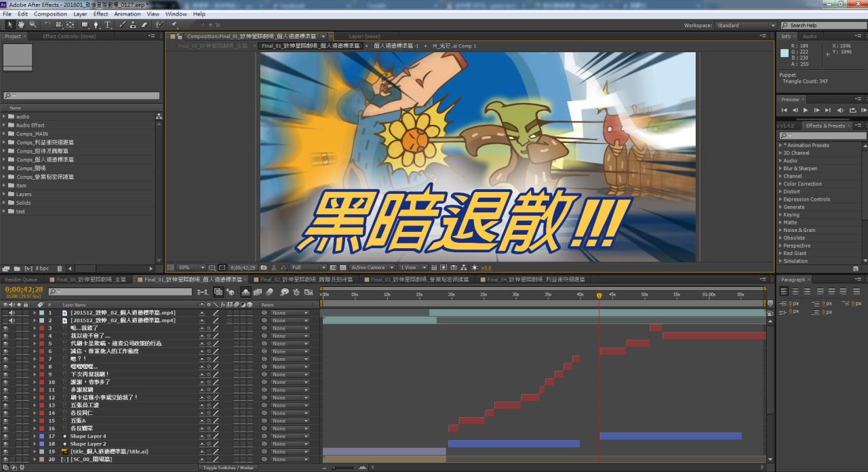The height and width of the screenshot is (472, 868).
Task: Open the show channel RGB icon
Action: [x=283, y=268]
